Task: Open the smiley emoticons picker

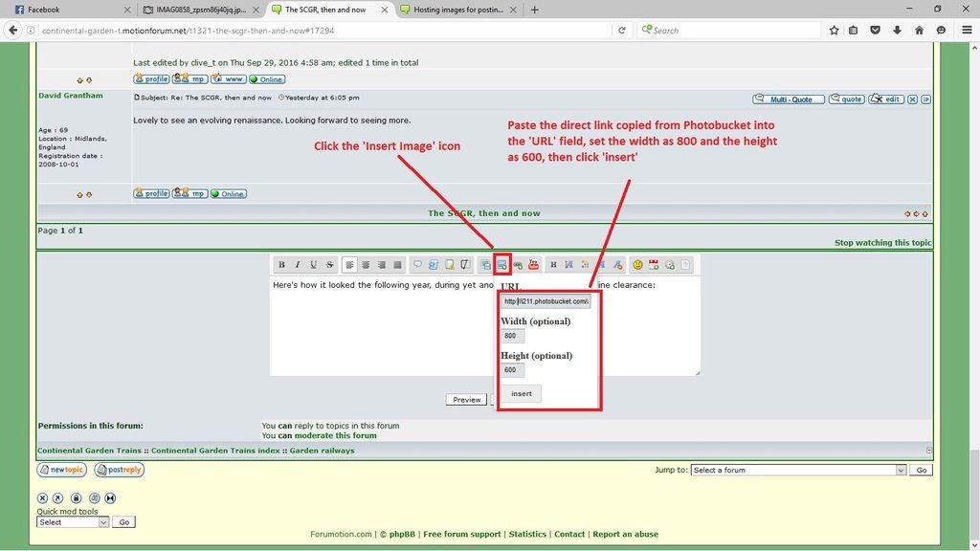Action: click(x=637, y=265)
